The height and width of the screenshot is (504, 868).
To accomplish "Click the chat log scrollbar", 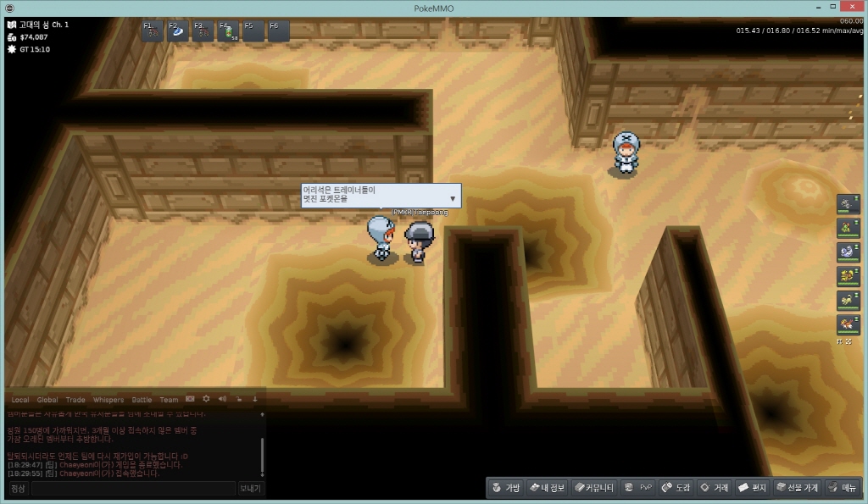I will coord(262,456).
